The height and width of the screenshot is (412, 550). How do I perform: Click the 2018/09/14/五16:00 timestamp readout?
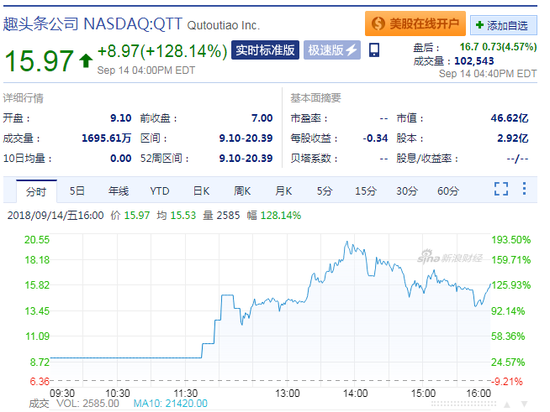55,215
